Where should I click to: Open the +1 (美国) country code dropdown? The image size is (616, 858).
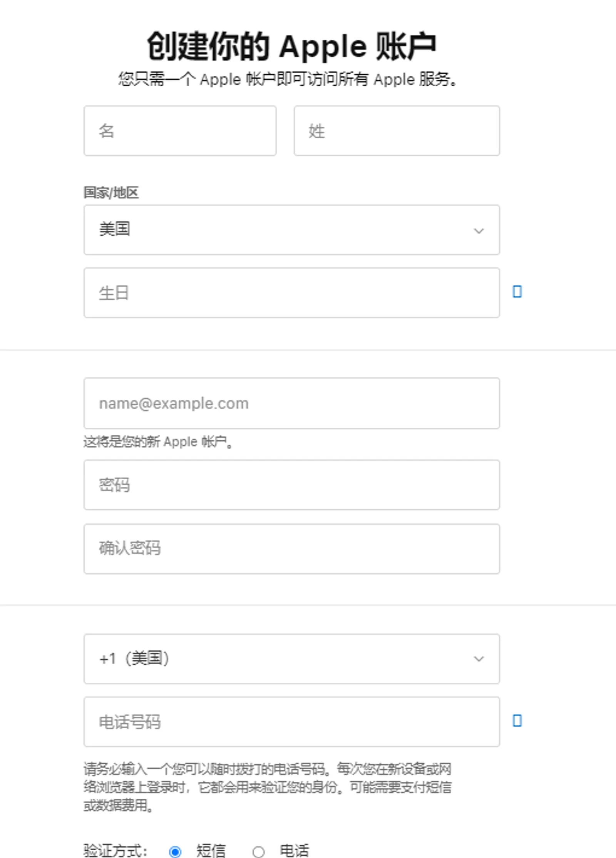pos(292,659)
